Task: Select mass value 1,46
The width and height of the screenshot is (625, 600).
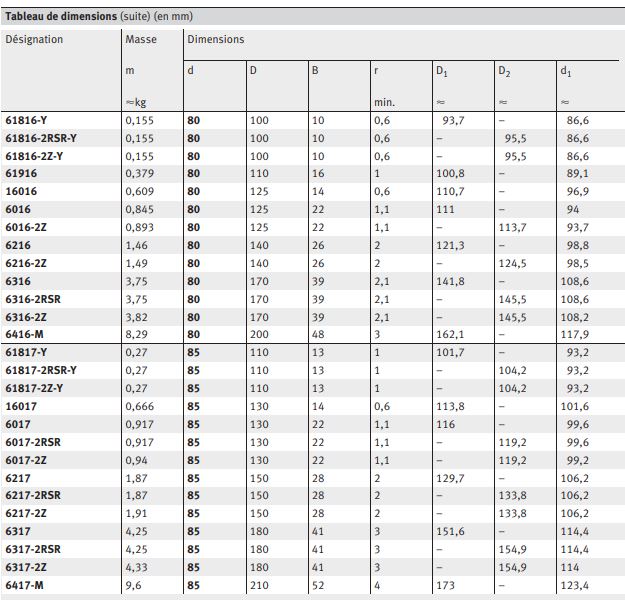Action: click(136, 245)
